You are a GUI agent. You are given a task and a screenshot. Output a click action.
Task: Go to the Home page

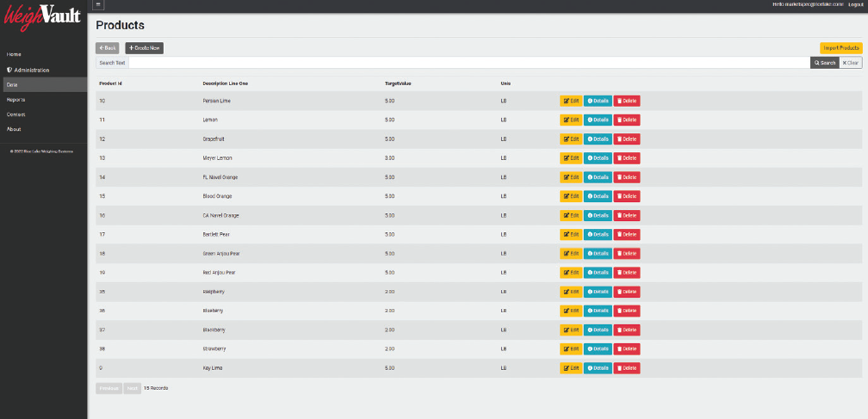14,54
